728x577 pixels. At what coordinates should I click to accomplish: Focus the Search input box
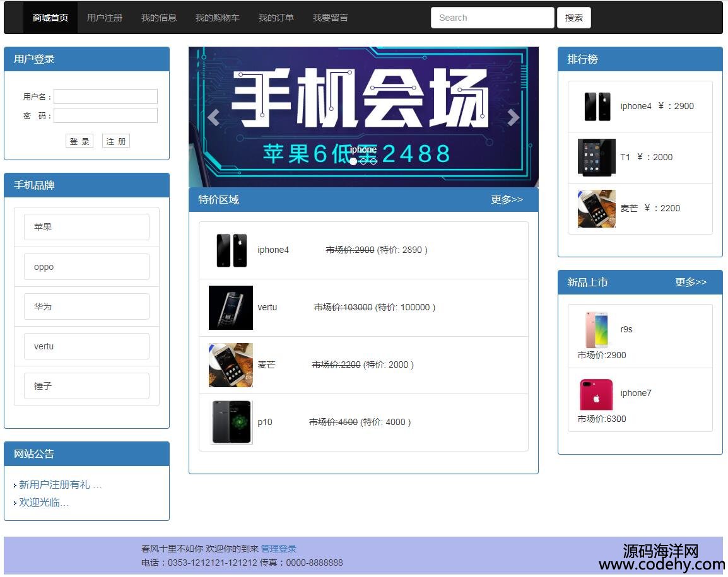coord(492,18)
